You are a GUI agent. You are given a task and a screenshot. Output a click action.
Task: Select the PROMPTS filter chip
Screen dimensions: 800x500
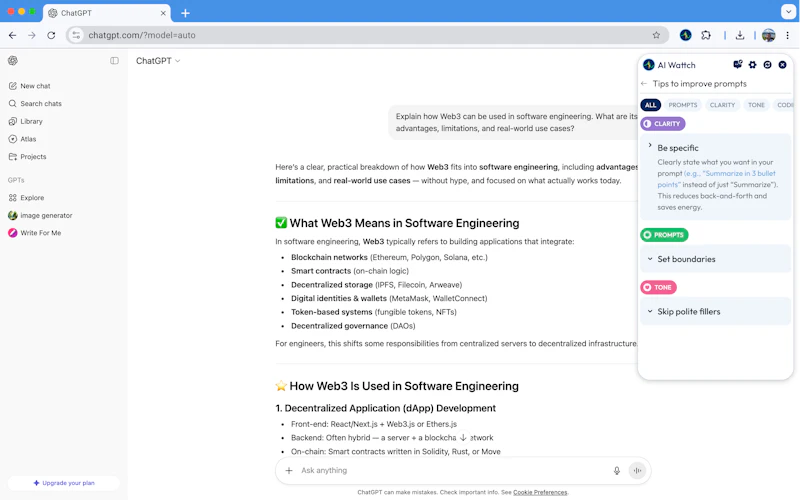(x=683, y=105)
